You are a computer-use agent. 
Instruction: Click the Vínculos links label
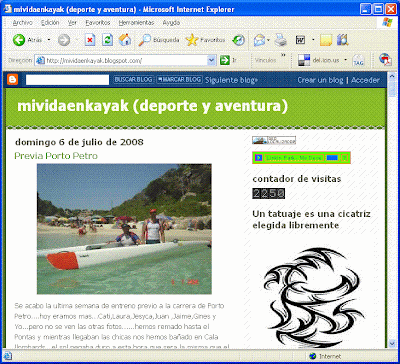266,60
